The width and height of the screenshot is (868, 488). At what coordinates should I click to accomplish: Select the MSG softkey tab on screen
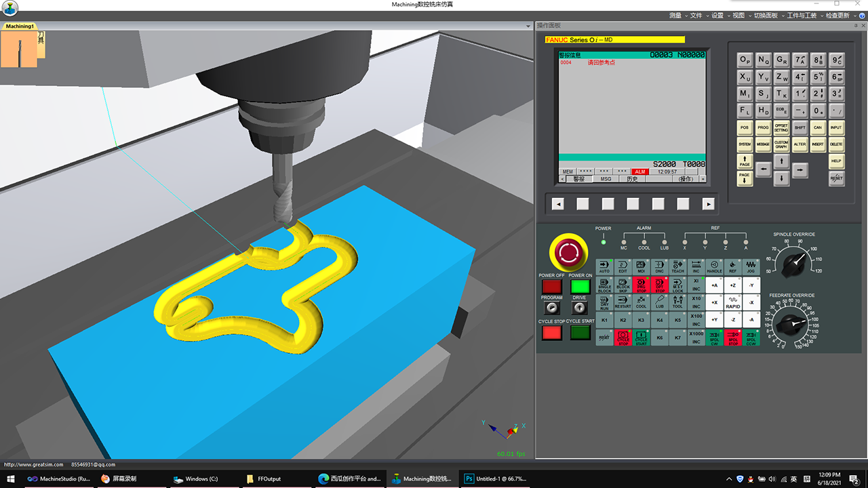point(606,179)
